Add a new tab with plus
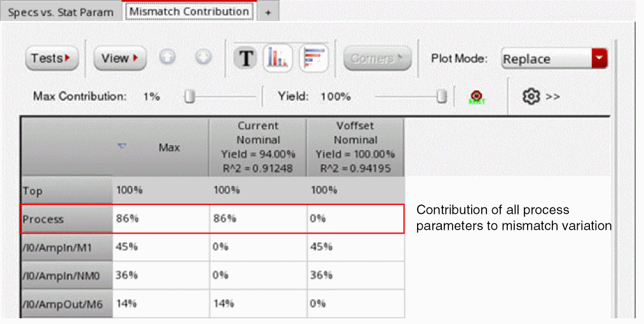Screen dimensions: 644x324 coord(268,13)
